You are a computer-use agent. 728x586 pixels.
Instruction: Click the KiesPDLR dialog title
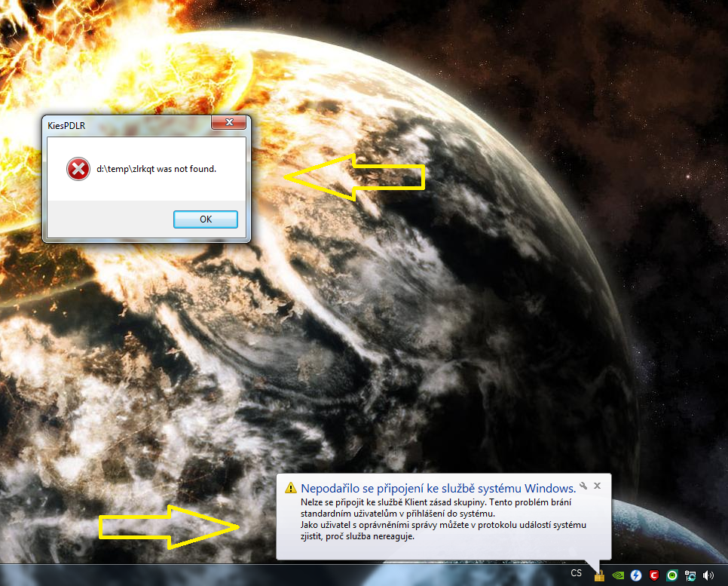pyautogui.click(x=66, y=125)
